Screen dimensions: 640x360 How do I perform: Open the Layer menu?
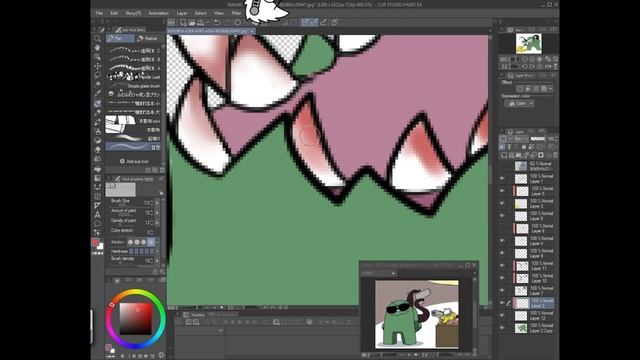182,13
